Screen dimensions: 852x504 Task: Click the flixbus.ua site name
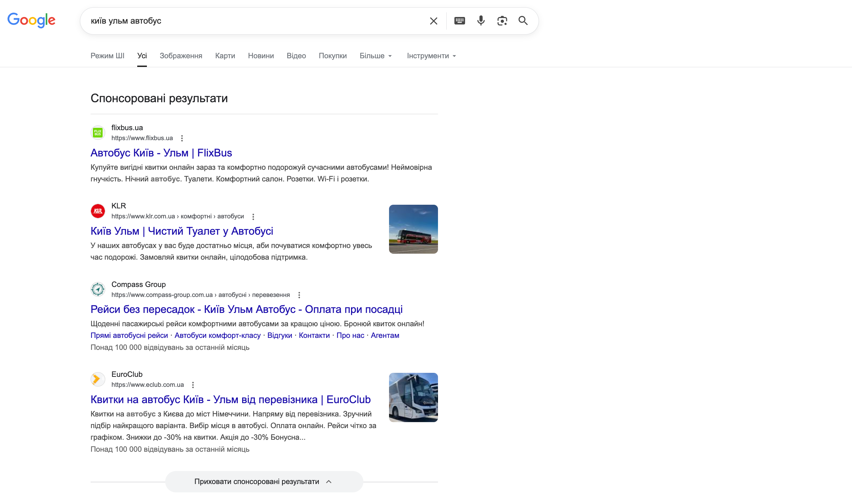point(127,128)
